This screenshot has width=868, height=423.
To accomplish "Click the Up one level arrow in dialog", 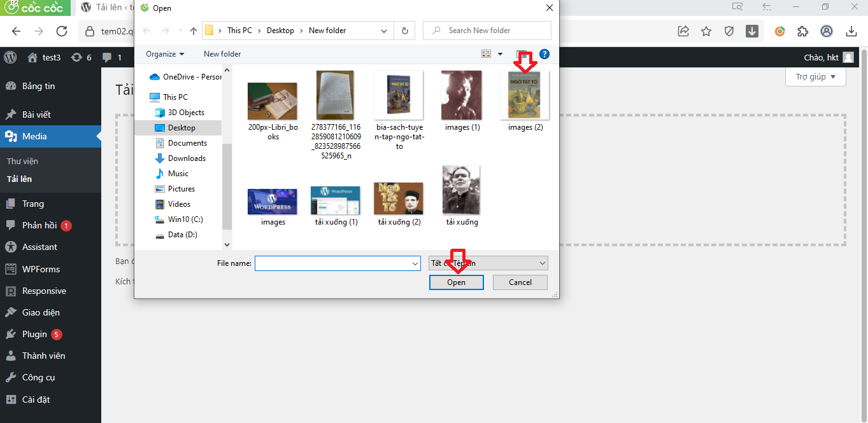I will point(194,31).
